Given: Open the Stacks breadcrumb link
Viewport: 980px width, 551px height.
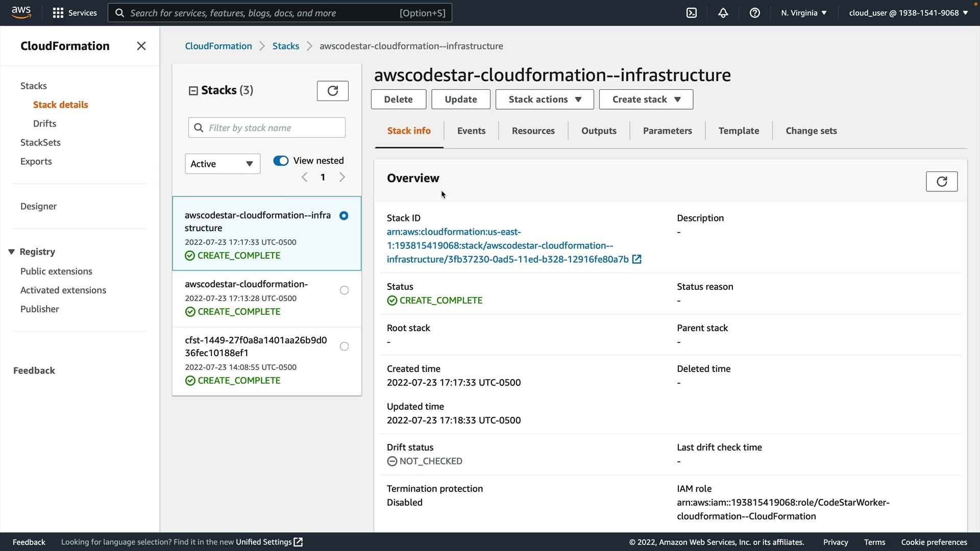Looking at the screenshot, I should click(x=285, y=46).
